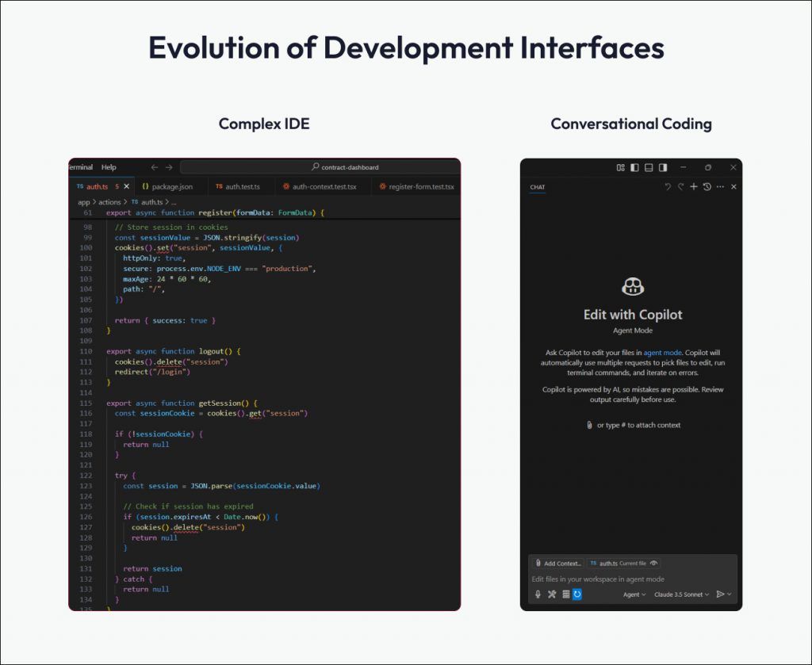
Task: Expand the send options chevron
Action: (x=730, y=594)
